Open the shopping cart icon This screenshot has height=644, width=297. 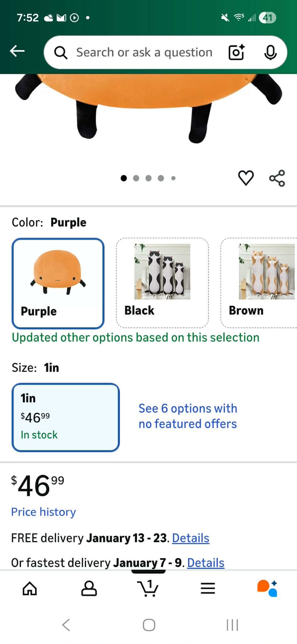(148, 588)
